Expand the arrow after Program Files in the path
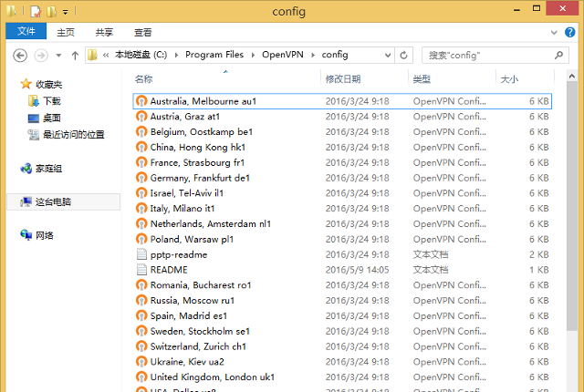 (x=253, y=56)
